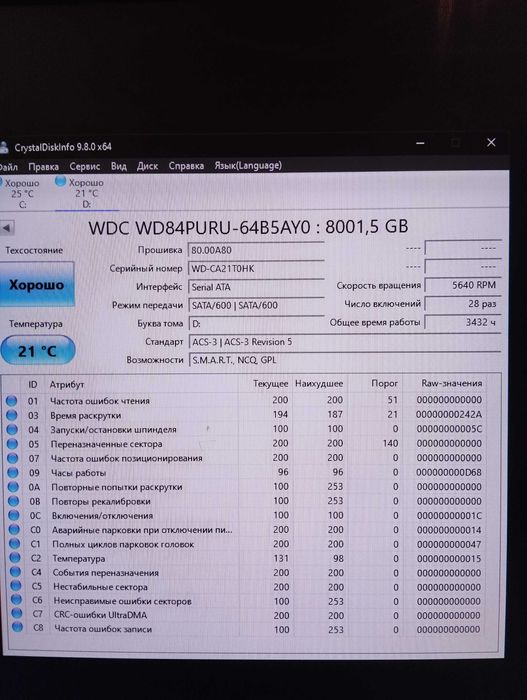Open the Диск menu
The width and height of the screenshot is (527, 700).
tap(147, 166)
